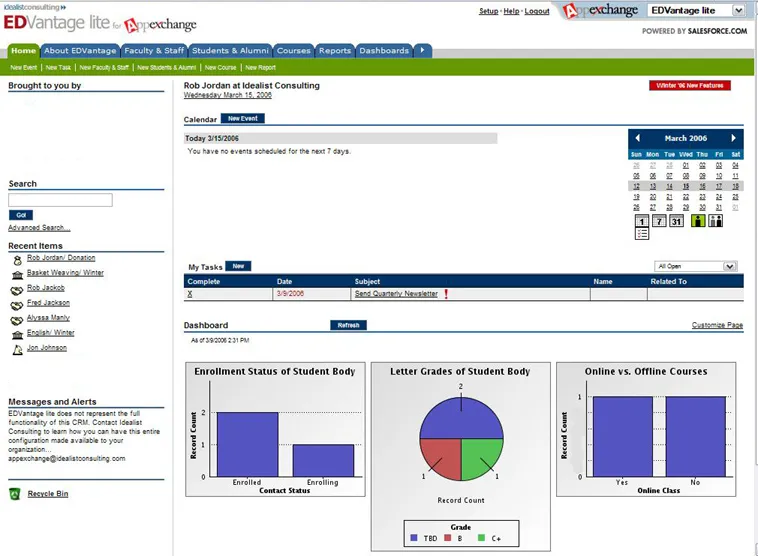
Task: Click B red legend swatch
Action: click(x=448, y=538)
